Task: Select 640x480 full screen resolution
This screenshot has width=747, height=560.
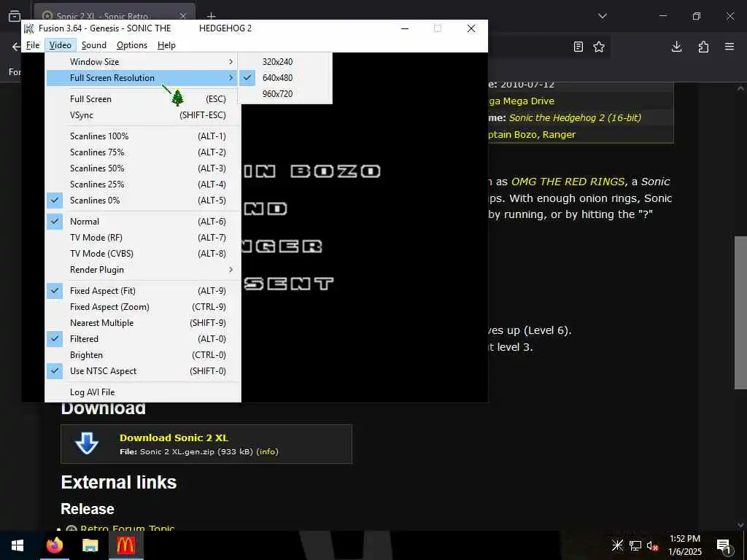Action: pyautogui.click(x=285, y=77)
